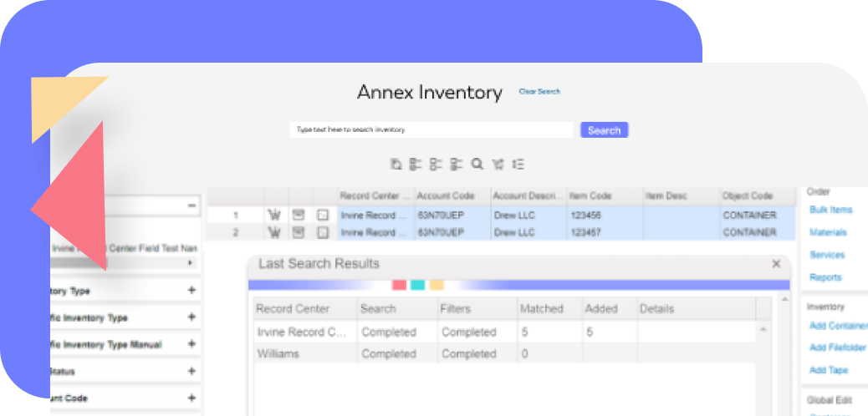Click the Irvine Record Center field entry in filters
The height and width of the screenshot is (416, 868).
[x=124, y=248]
